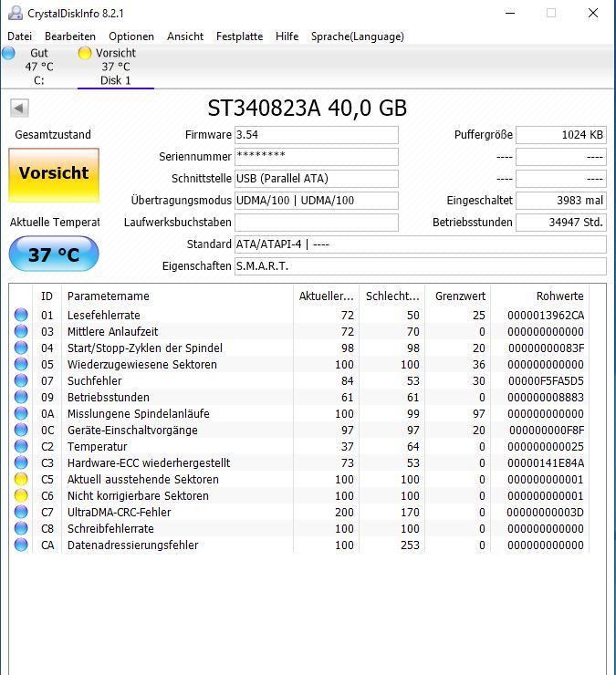Click blue orb for Datenadressierungsfehler
This screenshot has height=675, width=616.
pyautogui.click(x=21, y=545)
